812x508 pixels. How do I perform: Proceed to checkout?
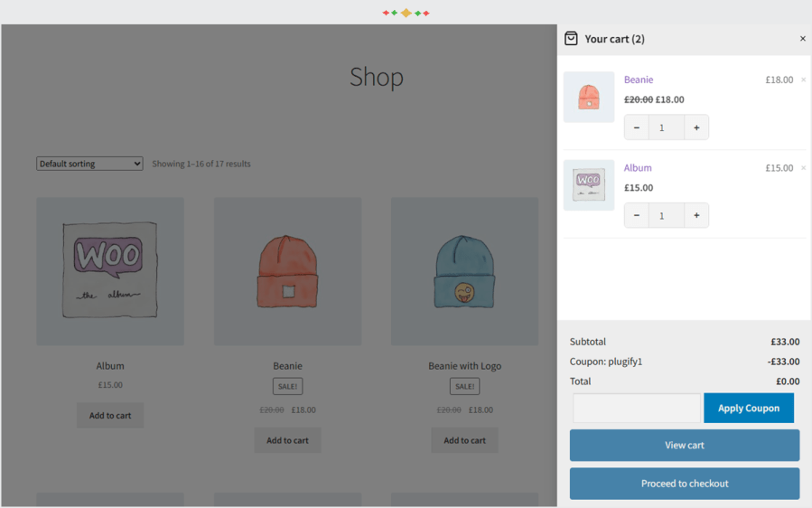point(684,484)
